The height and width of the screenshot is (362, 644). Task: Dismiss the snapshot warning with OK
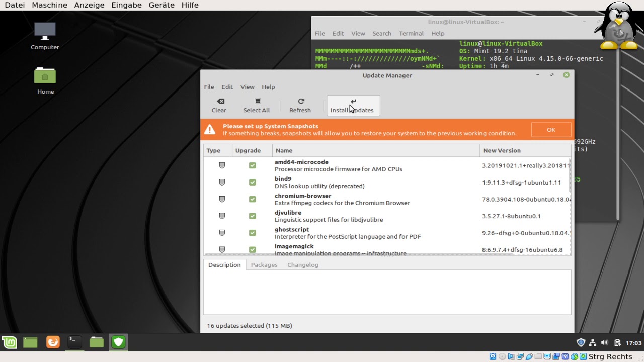point(551,130)
